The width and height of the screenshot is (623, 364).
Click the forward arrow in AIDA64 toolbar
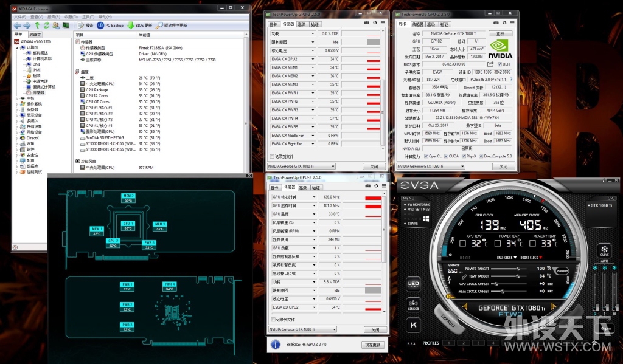coord(27,26)
